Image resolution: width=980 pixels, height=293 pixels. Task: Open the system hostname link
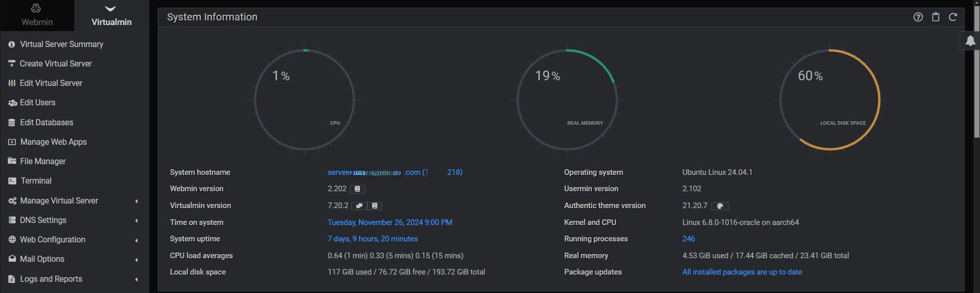[x=395, y=172]
